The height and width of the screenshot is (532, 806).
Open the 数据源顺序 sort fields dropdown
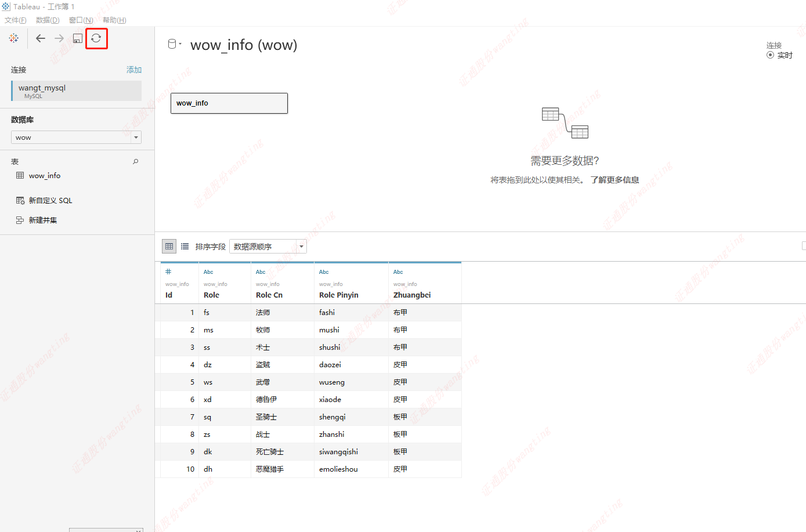(x=268, y=247)
